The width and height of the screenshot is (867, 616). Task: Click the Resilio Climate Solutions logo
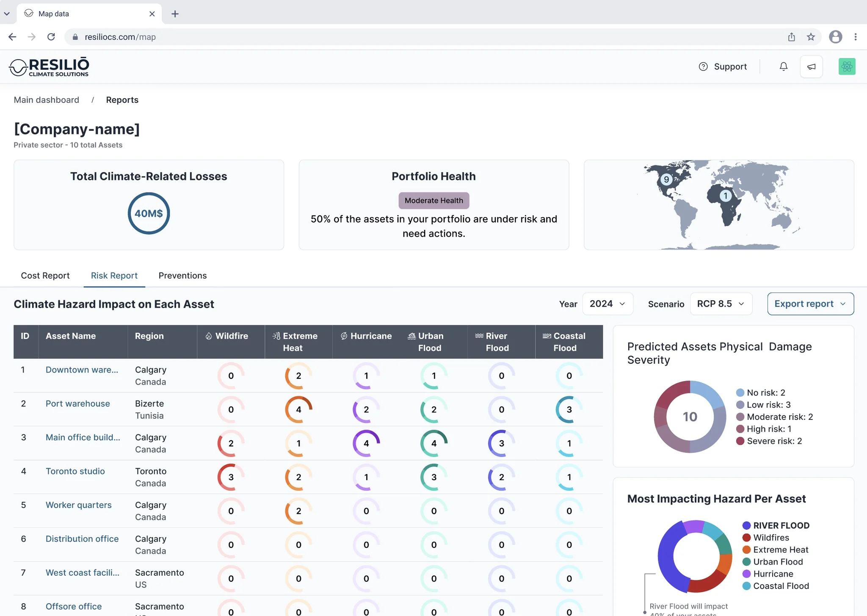[49, 66]
